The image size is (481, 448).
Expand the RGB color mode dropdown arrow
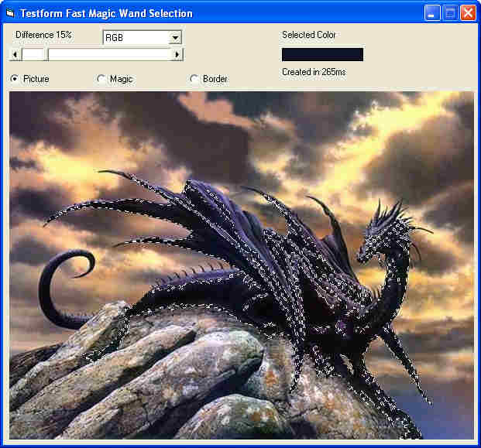[175, 37]
